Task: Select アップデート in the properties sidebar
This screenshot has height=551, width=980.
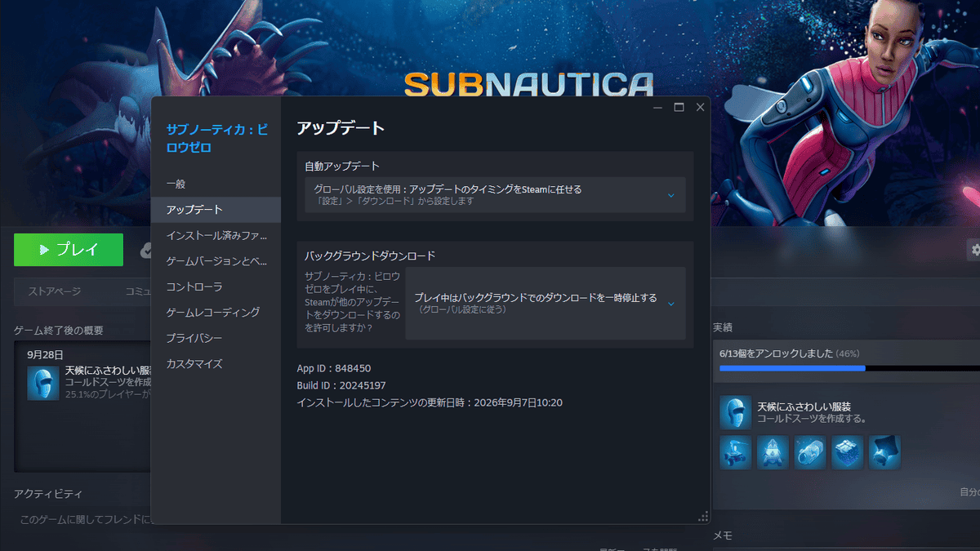Action: pos(216,210)
